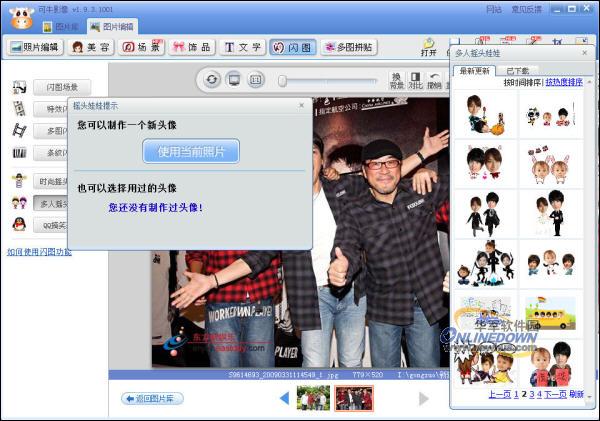Image resolution: width=600 pixels, height=421 pixels.
Task: Open the 如何使用闪图功能 help link
Action: click(x=39, y=252)
